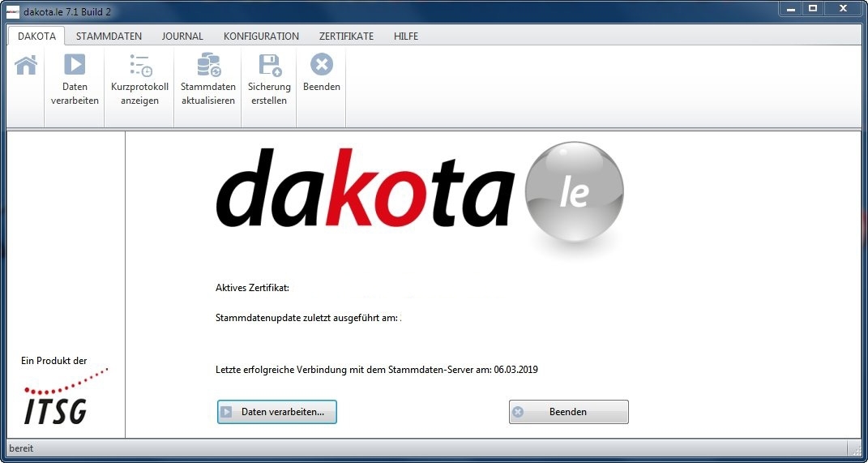Click 'Ein Produkt der' text
Screen dimensions: 868x463
click(53, 361)
